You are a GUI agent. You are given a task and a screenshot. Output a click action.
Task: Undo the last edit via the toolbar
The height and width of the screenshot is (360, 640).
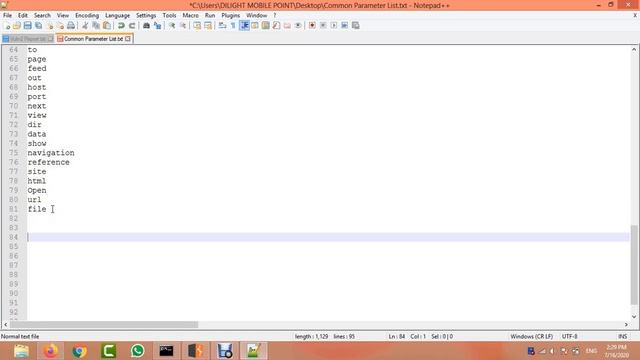pos(121,26)
